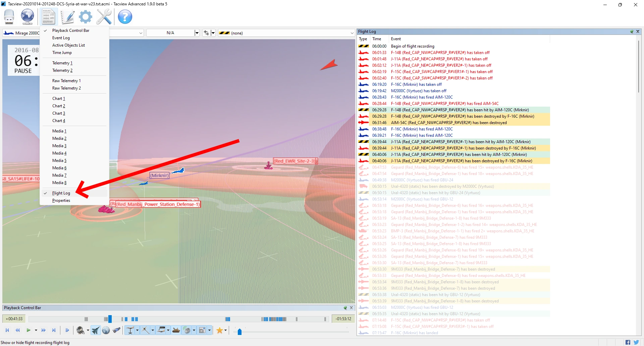Click the aircraft swap selection icon

pyautogui.click(x=206, y=33)
